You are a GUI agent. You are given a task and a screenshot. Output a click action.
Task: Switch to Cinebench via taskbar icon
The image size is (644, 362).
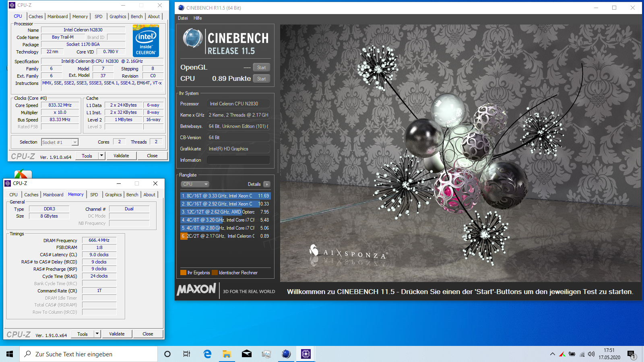point(286,354)
